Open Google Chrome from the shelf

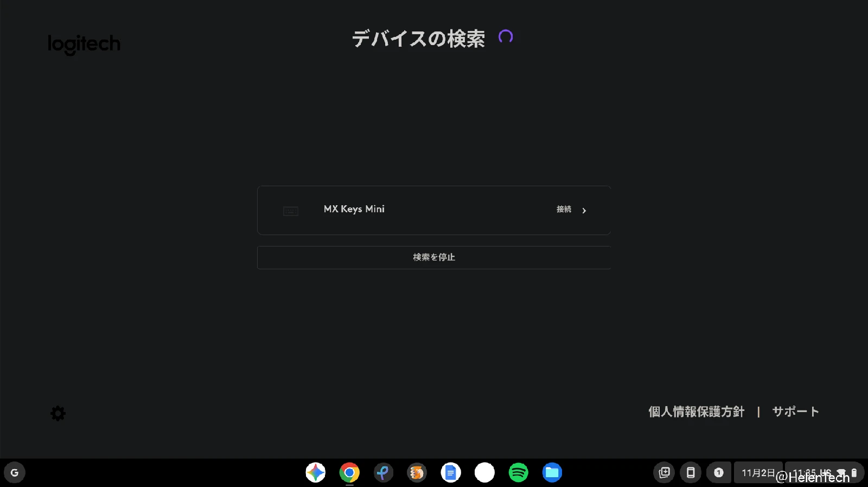[x=349, y=472]
